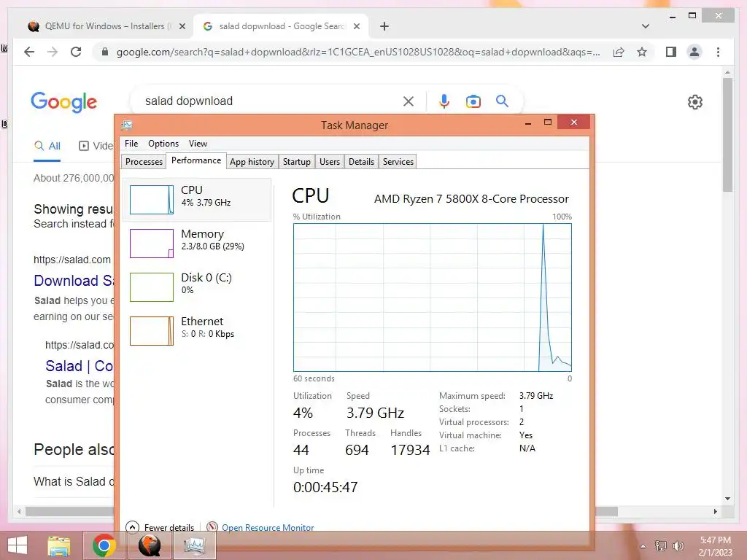The height and width of the screenshot is (560, 747).
Task: Click the Google logo
Action: pyautogui.click(x=64, y=102)
